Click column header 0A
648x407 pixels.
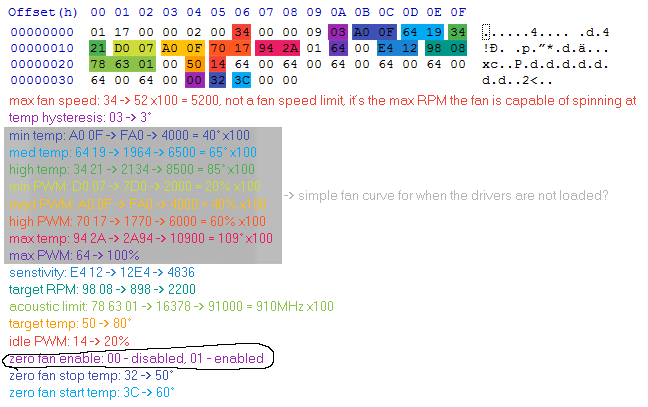coord(338,12)
